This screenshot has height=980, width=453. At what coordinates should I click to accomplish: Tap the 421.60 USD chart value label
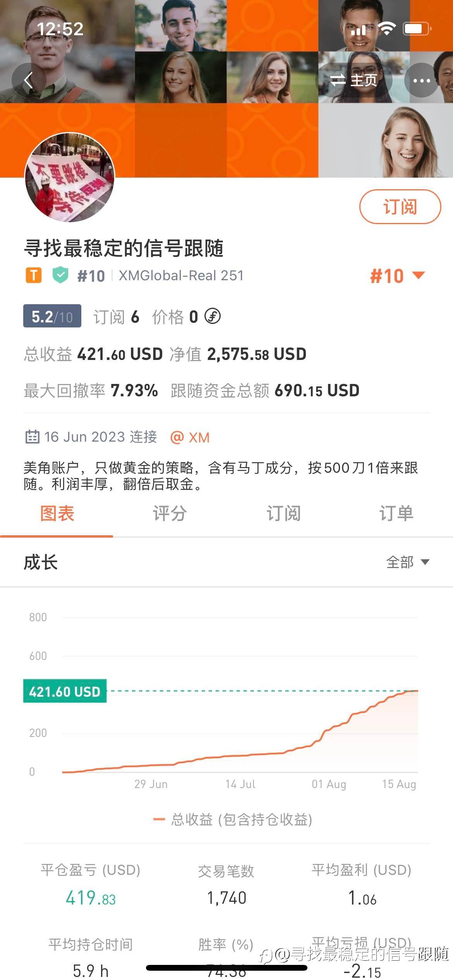tap(65, 691)
